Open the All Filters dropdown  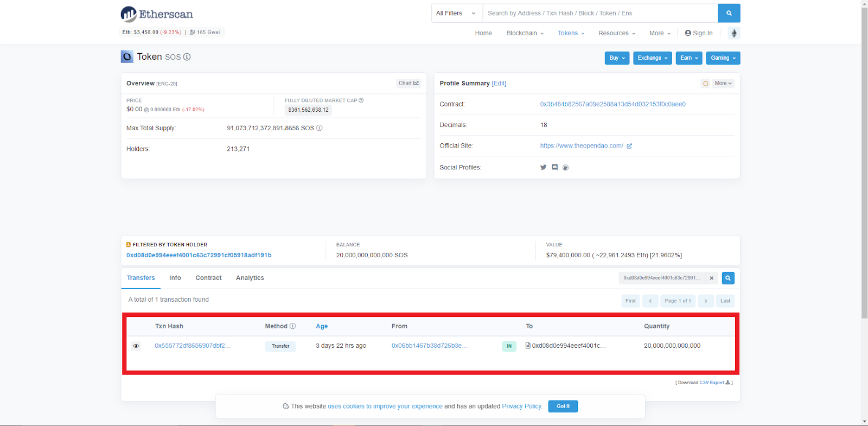457,13
